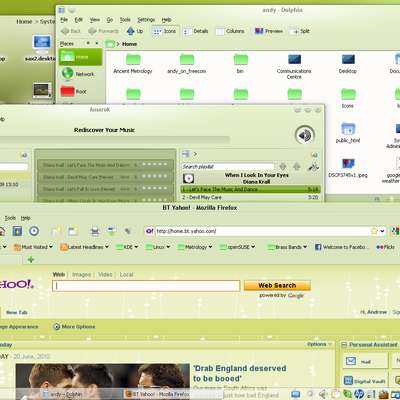
Task: Select Diana Krall - Devil May Care (Never) row
Action: (105, 177)
